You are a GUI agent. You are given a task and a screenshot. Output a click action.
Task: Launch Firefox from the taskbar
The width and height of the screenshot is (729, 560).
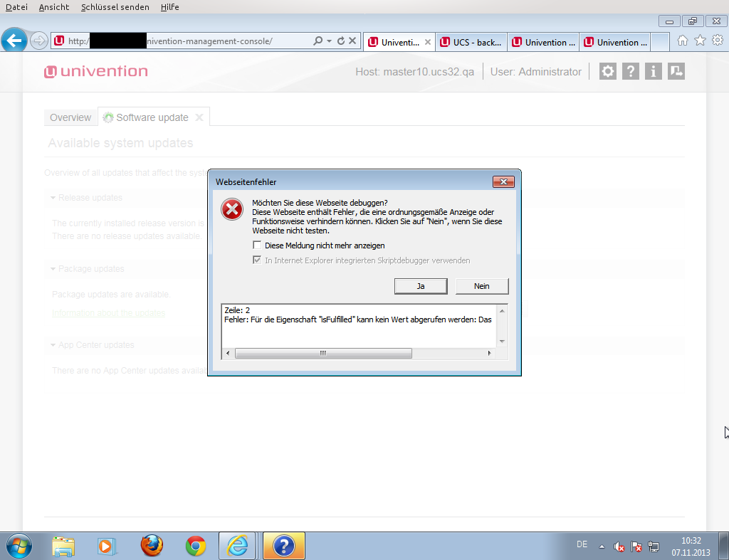pos(152,546)
